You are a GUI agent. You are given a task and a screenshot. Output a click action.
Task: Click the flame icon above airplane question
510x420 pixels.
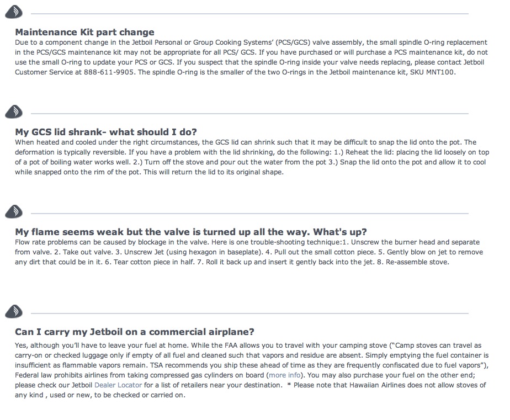point(14,312)
